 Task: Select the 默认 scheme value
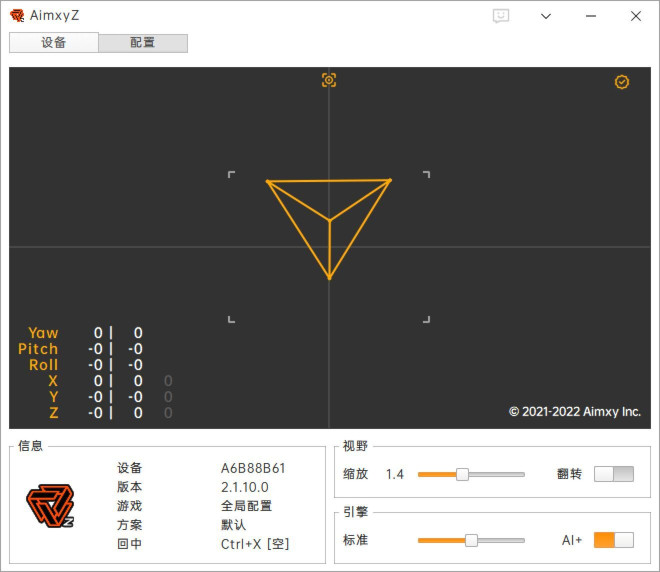233,525
